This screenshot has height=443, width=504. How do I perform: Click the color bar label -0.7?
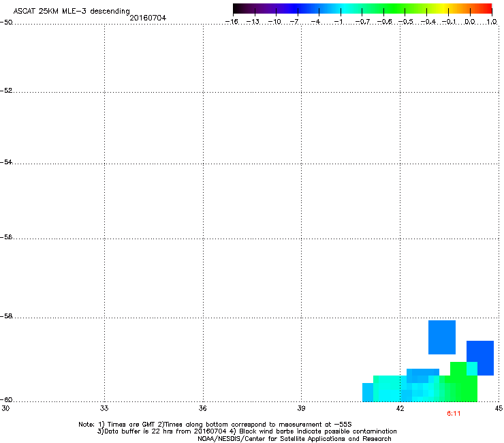pos(362,22)
